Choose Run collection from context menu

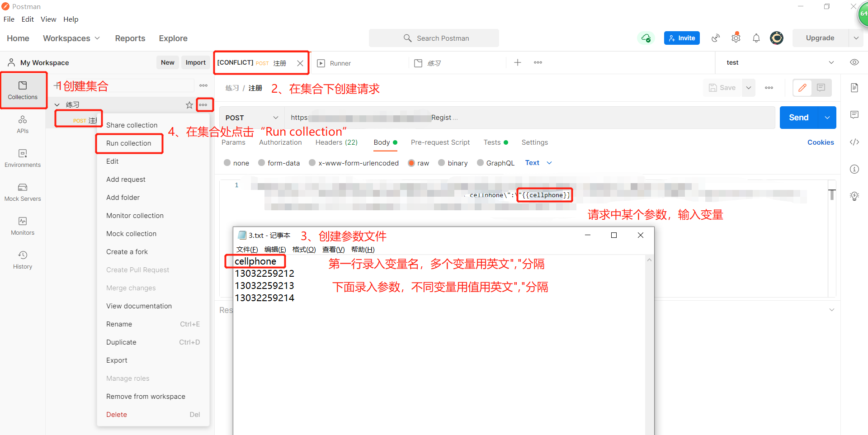129,143
